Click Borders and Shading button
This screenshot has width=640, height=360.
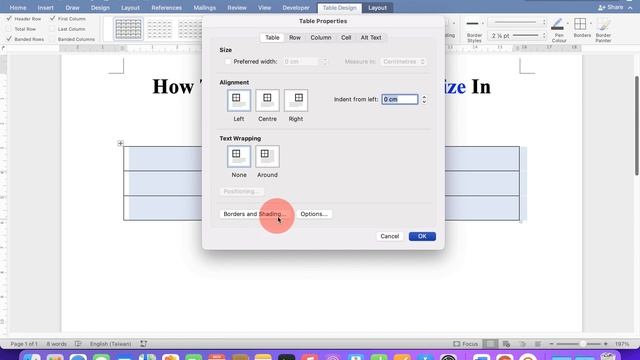click(255, 214)
